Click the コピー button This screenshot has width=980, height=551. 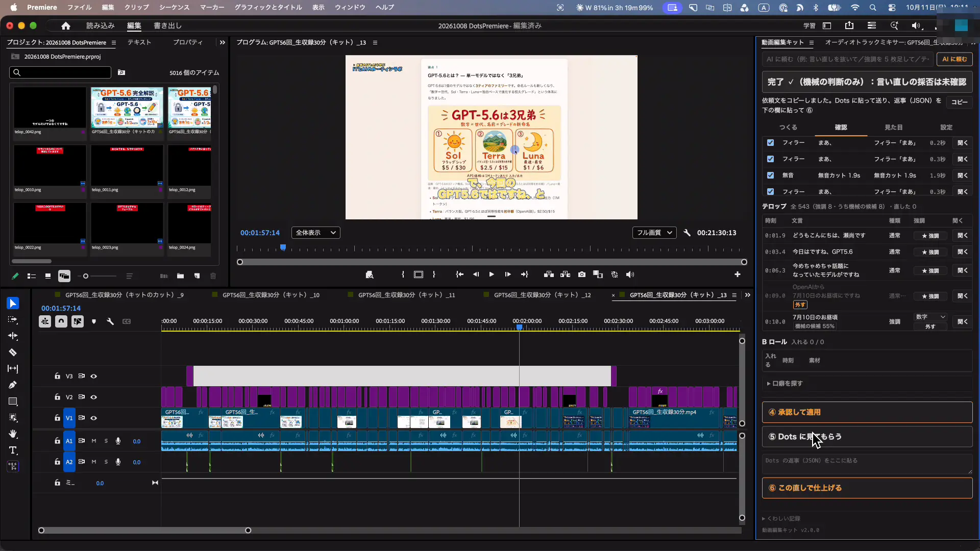click(960, 103)
